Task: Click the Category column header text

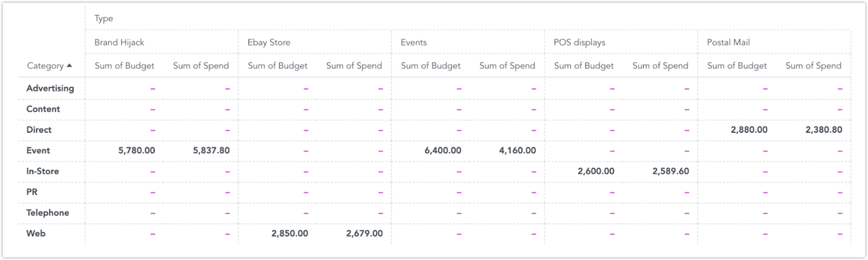Action: [x=45, y=66]
